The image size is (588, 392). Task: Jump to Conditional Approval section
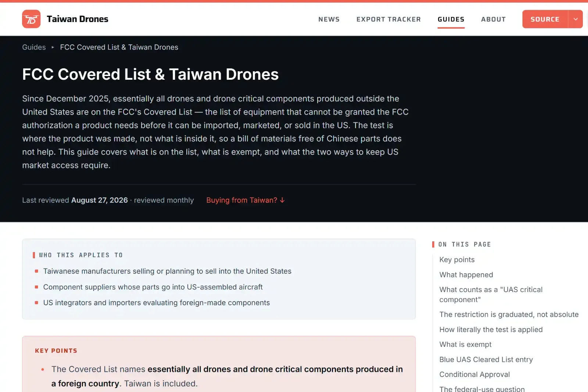(474, 374)
